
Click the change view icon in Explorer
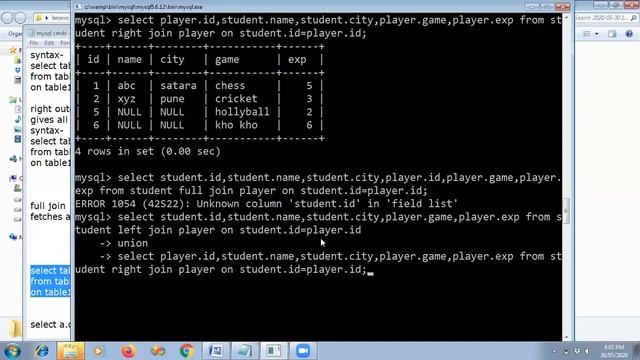587,34
